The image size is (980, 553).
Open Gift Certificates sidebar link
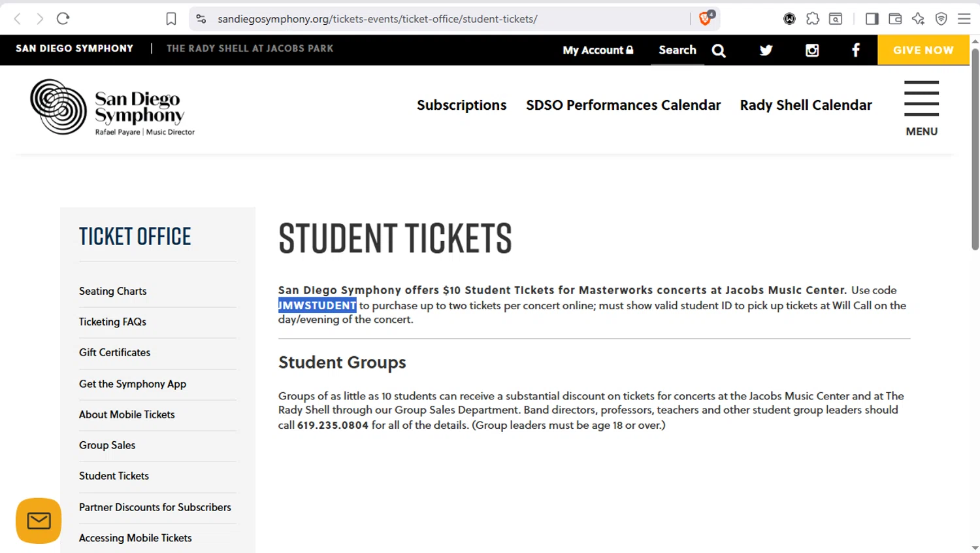[114, 352]
